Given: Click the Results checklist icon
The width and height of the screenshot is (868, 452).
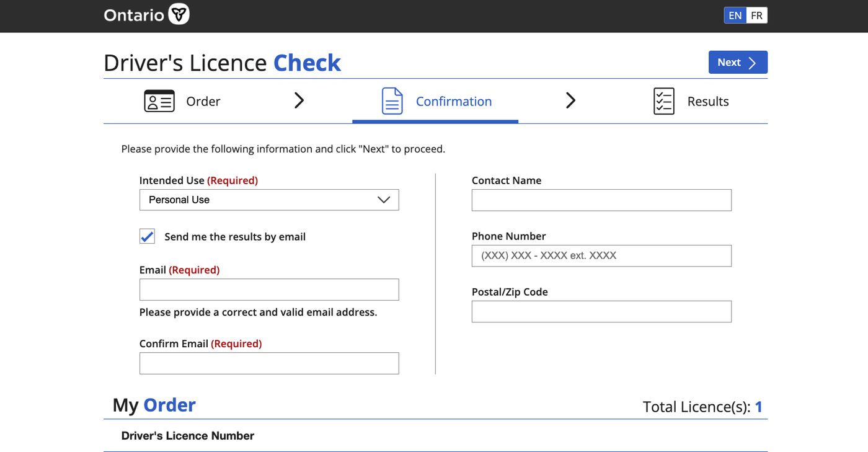Looking at the screenshot, I should (x=663, y=101).
